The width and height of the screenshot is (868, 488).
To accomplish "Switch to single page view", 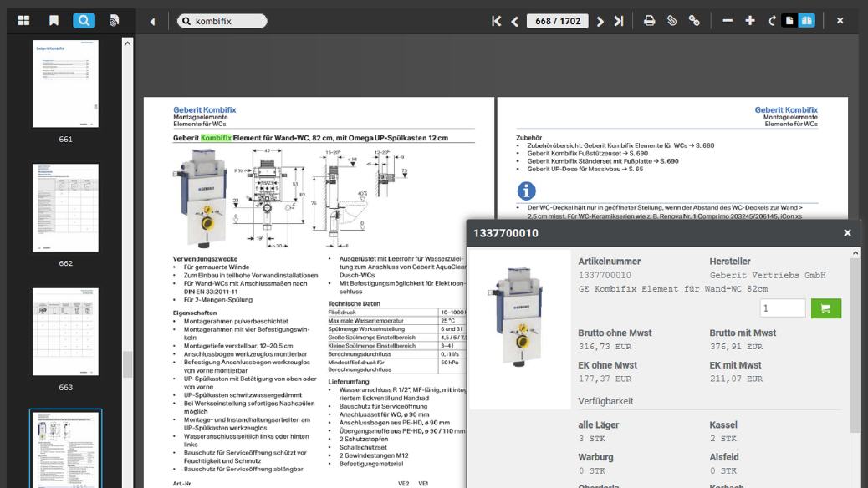I will pyautogui.click(x=789, y=21).
